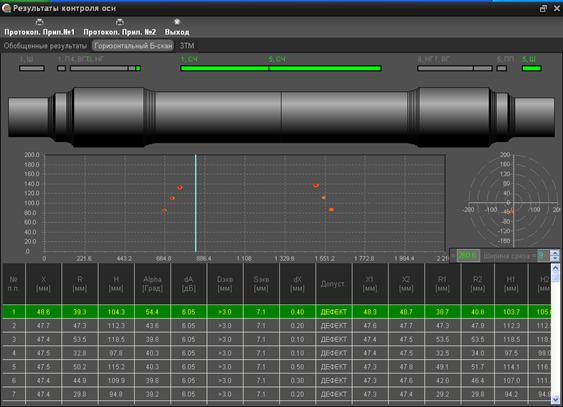The image size is (563, 407).
Task: Click the green 200.0 value field
Action: tap(468, 256)
